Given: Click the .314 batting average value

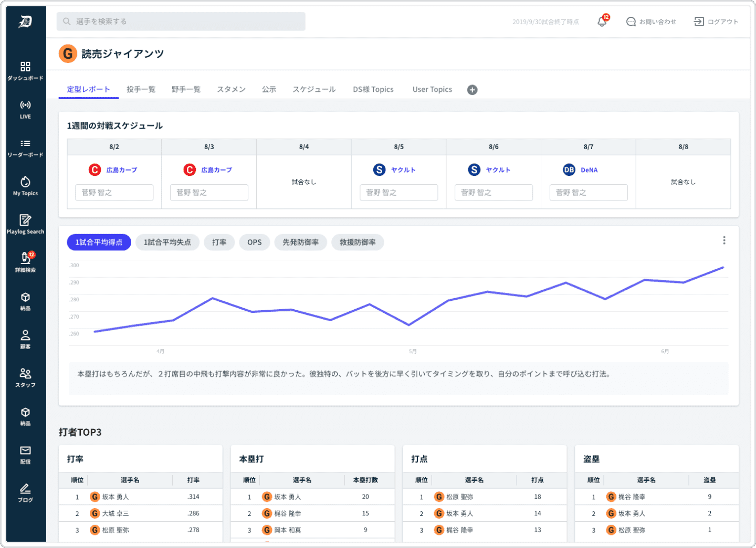Looking at the screenshot, I should [193, 497].
